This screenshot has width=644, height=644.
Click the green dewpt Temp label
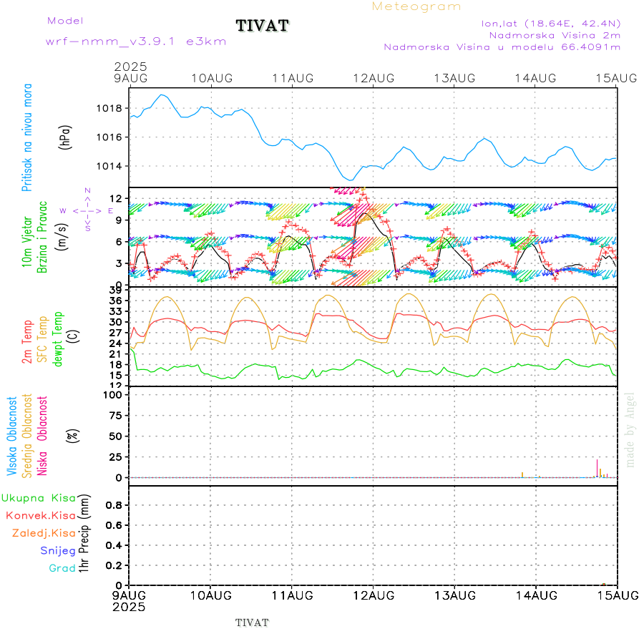[x=58, y=338]
